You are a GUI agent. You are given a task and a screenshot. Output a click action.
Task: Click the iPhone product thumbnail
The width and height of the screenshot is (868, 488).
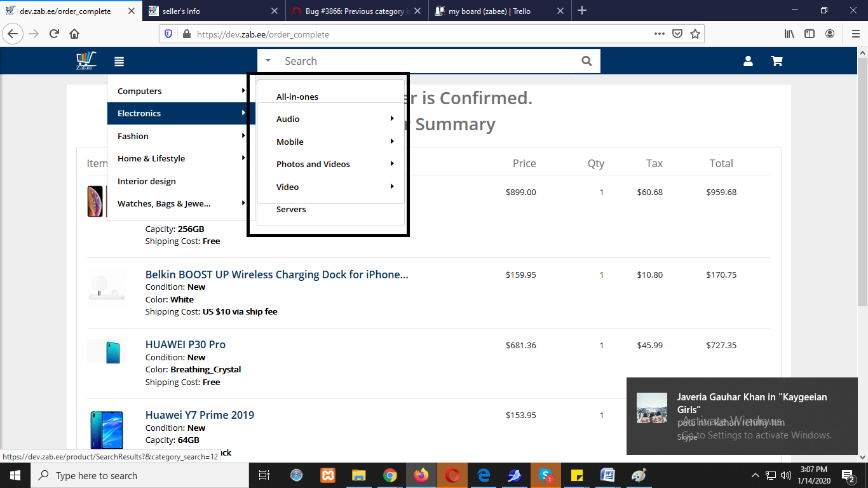coord(95,201)
